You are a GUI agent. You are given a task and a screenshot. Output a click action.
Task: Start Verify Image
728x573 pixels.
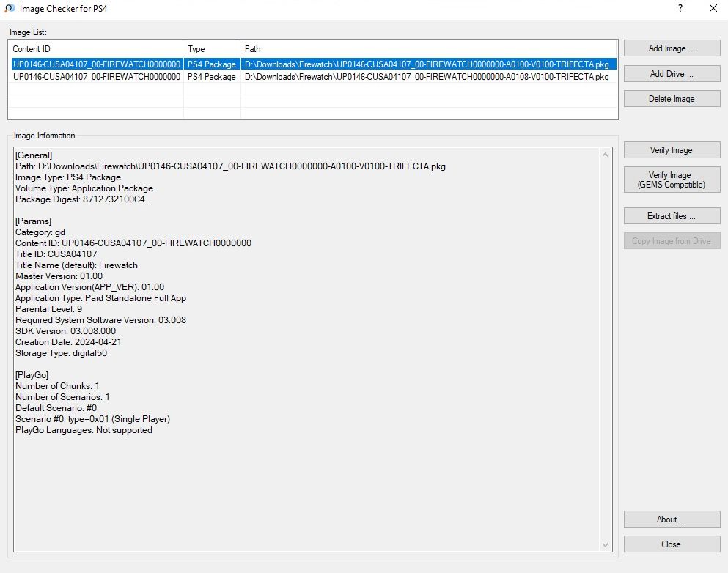click(x=672, y=150)
